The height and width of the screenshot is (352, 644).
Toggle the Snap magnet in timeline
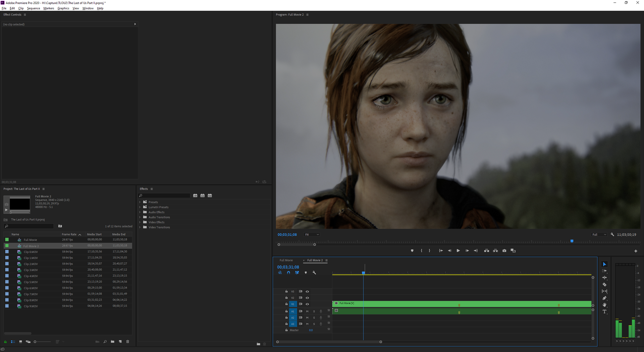[288, 273]
